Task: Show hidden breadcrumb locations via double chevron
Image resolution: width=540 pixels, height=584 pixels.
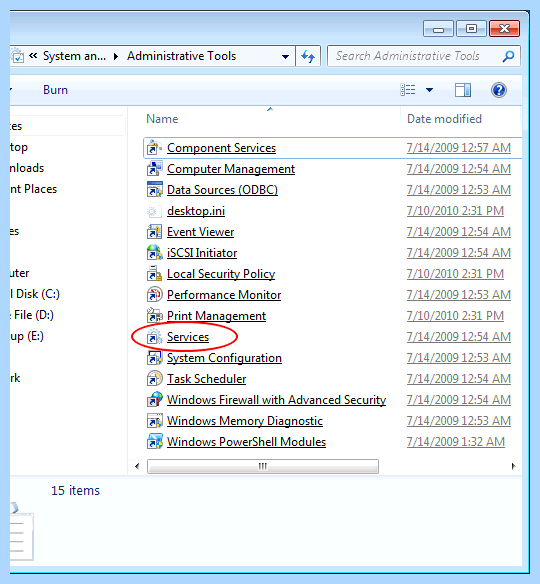Action: [x=33, y=56]
